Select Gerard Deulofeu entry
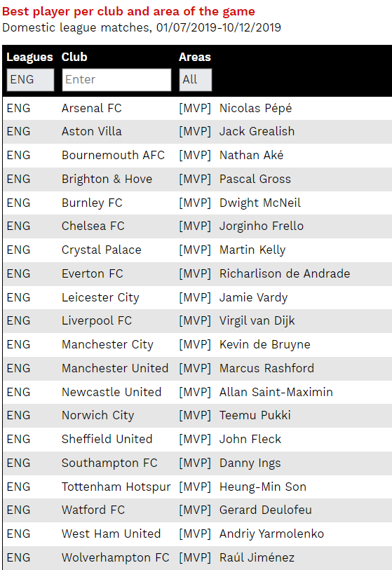This screenshot has width=392, height=570. click(x=266, y=510)
